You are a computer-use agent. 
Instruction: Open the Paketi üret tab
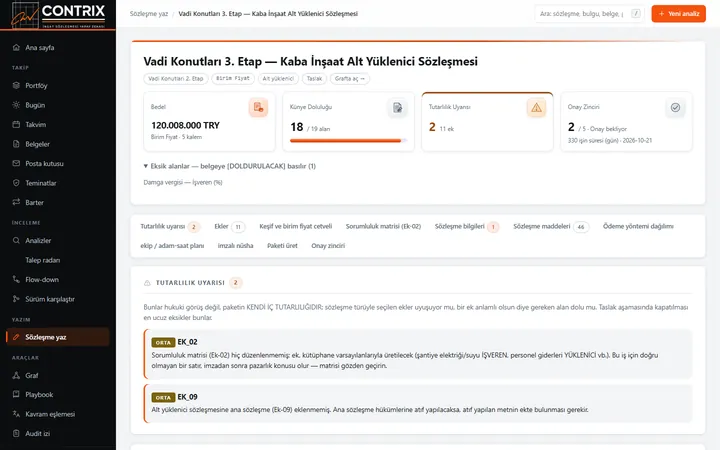(x=282, y=246)
